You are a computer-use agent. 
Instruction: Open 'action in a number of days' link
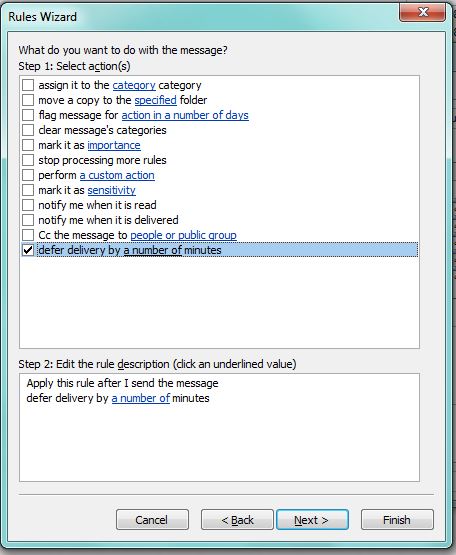pyautogui.click(x=185, y=115)
